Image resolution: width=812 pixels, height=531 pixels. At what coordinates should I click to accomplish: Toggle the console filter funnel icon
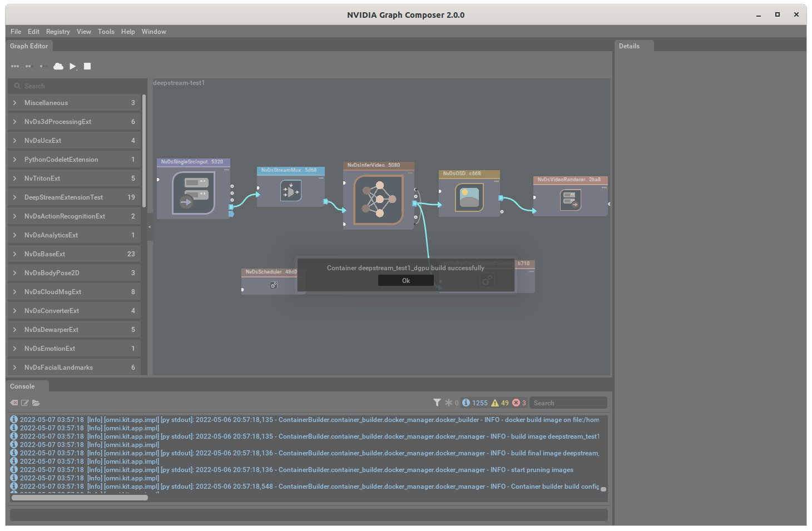tap(437, 402)
